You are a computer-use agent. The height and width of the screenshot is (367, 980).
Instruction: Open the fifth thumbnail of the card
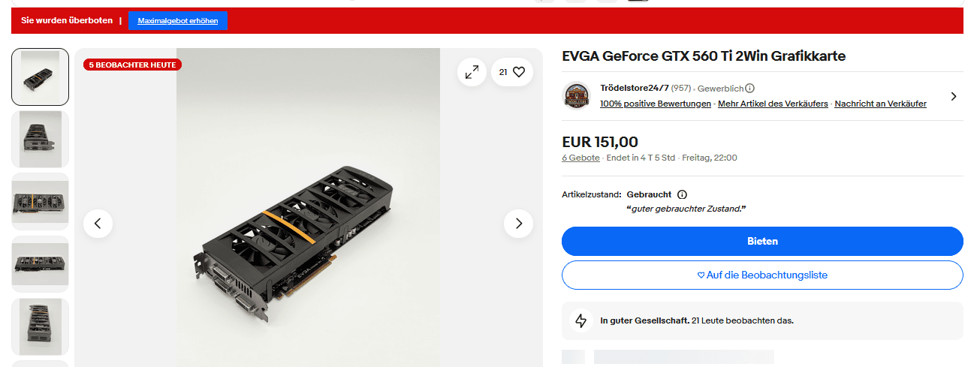click(x=41, y=326)
